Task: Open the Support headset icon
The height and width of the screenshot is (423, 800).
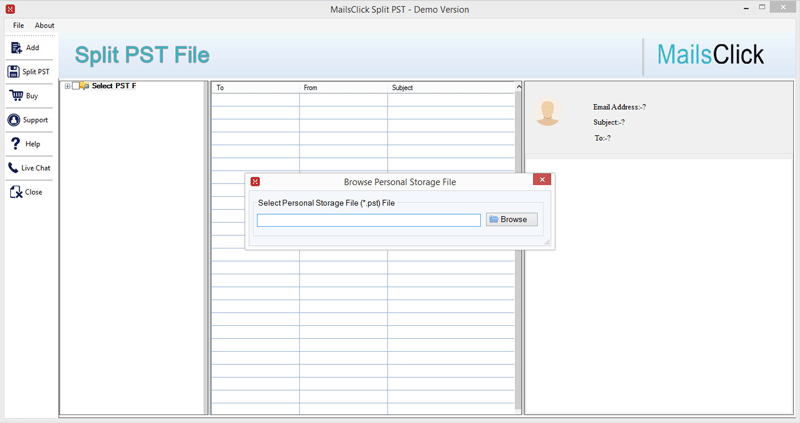Action: click(x=14, y=120)
